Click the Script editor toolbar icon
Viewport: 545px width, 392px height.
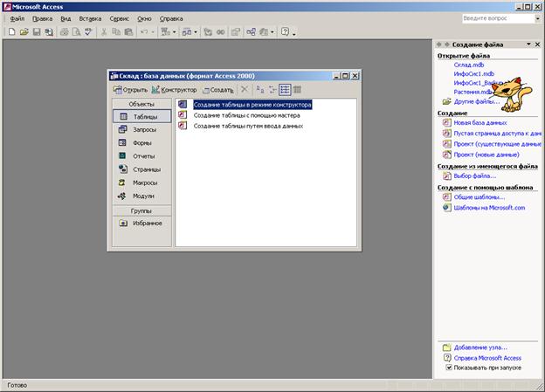pyautogui.click(x=220, y=32)
